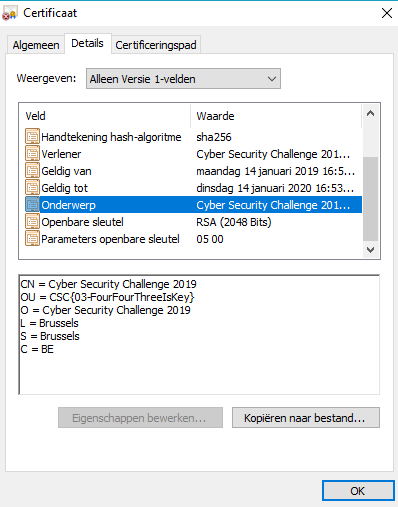Open the Weergeven dropdown list
The image size is (398, 507).
pyautogui.click(x=183, y=79)
